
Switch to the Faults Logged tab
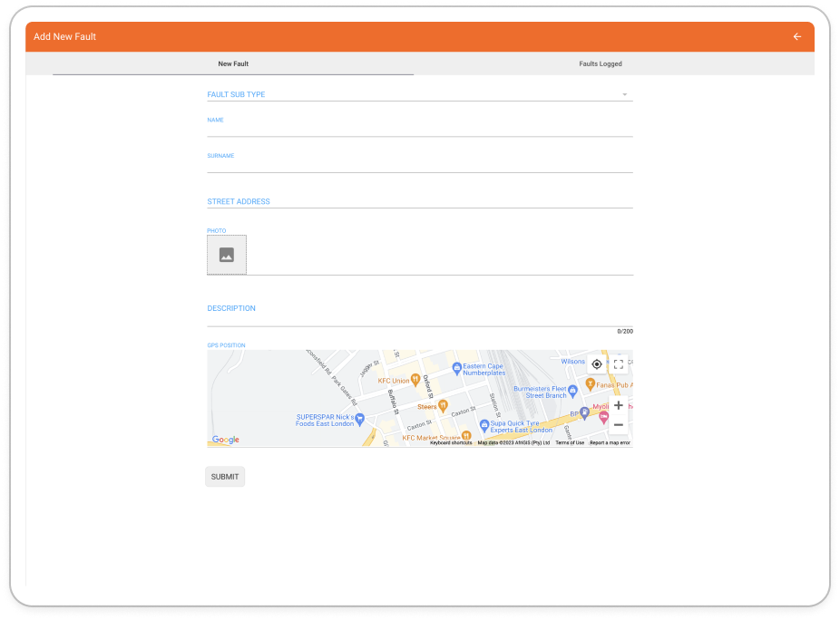601,64
